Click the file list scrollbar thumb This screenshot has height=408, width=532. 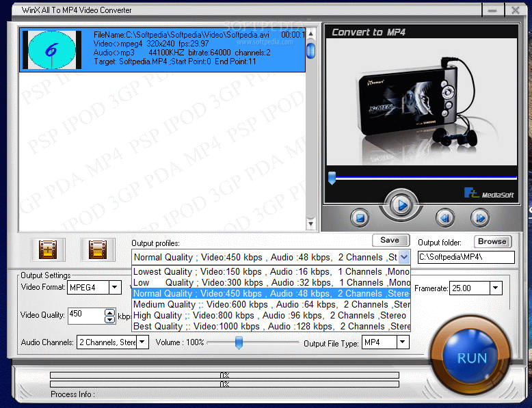click(310, 51)
